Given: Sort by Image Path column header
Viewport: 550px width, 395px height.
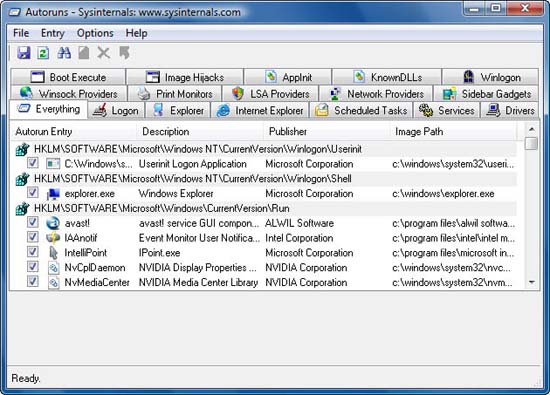Looking at the screenshot, I should (x=453, y=132).
